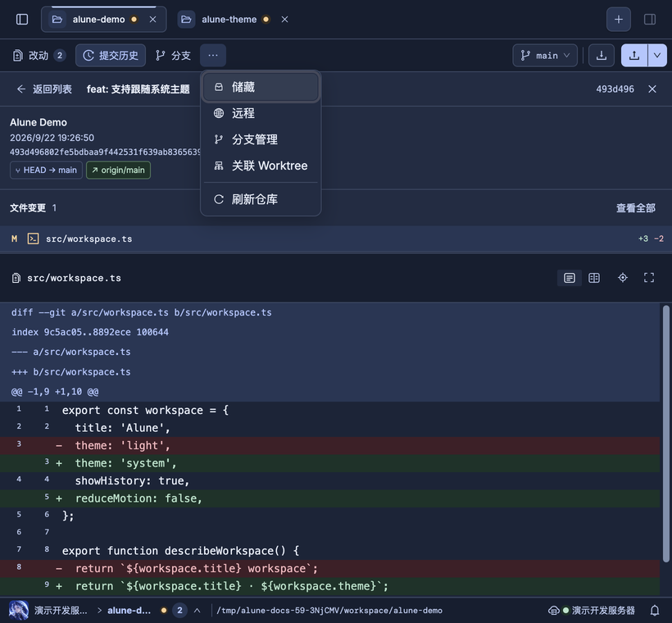Click the 演示开发服务器 connection status indicator
Viewport: 672px width, 623px height.
(x=592, y=610)
